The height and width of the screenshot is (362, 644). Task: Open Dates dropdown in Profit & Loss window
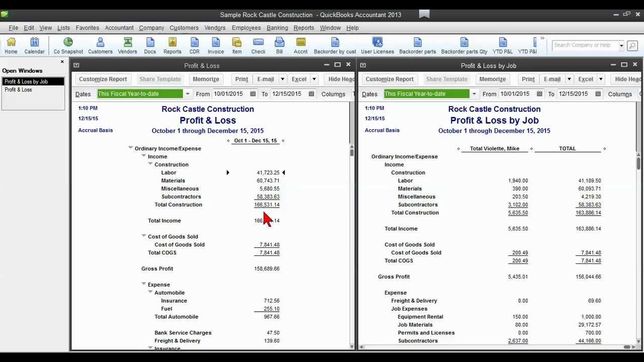tap(187, 94)
